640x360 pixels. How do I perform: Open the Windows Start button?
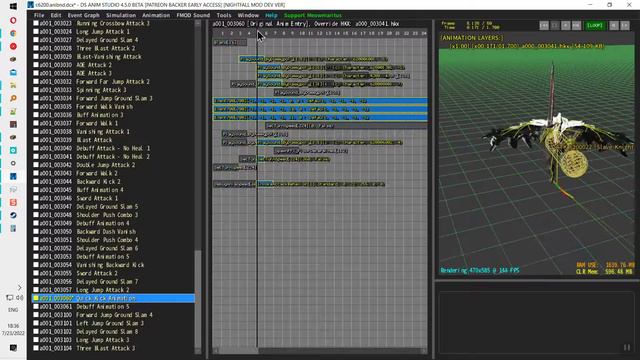13,7
